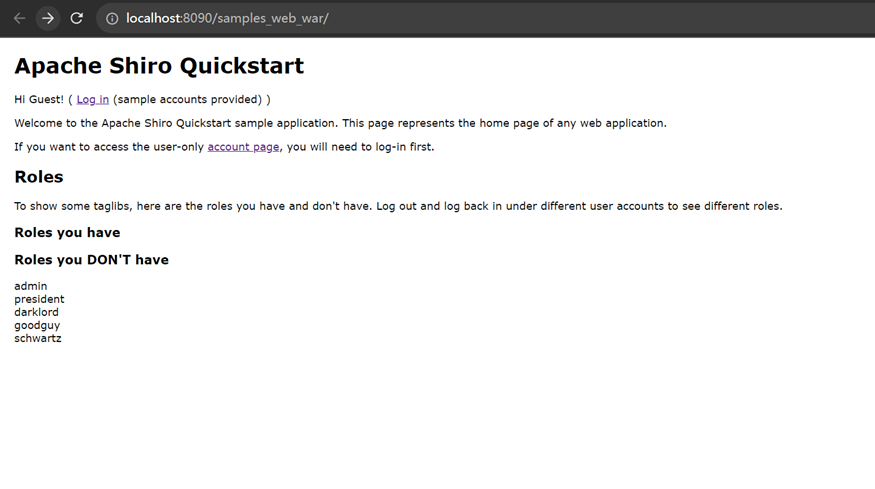Go back using the browser back arrow

(x=20, y=18)
